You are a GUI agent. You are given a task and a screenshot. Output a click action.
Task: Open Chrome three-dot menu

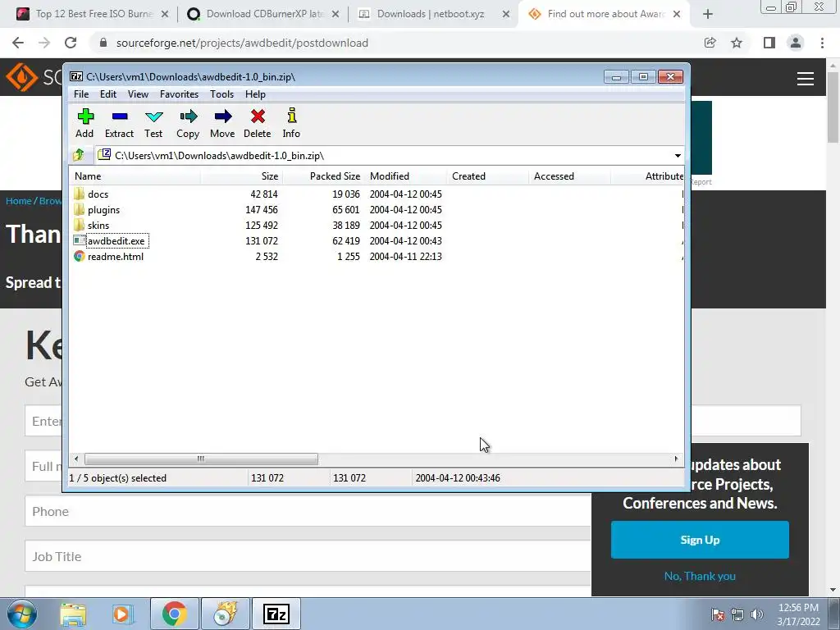coord(822,43)
